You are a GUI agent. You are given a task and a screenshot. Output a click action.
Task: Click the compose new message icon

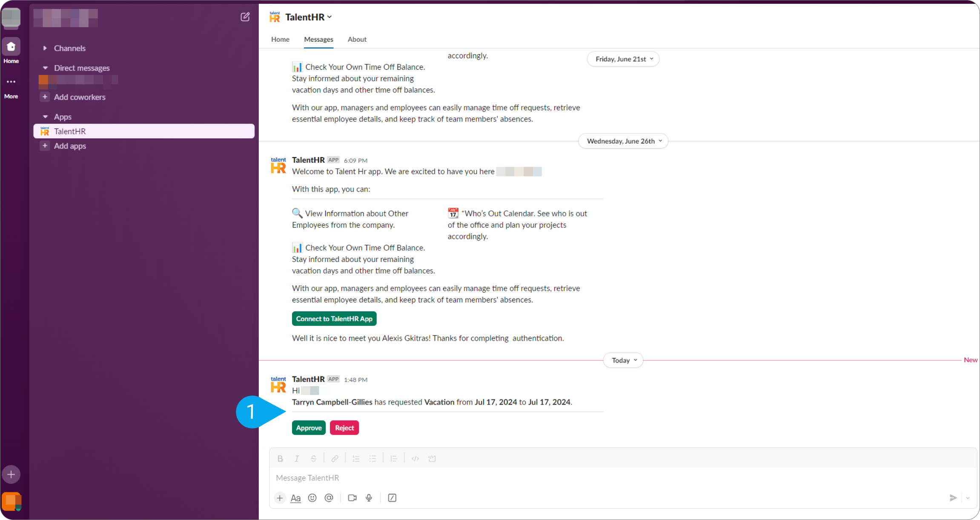(x=245, y=17)
